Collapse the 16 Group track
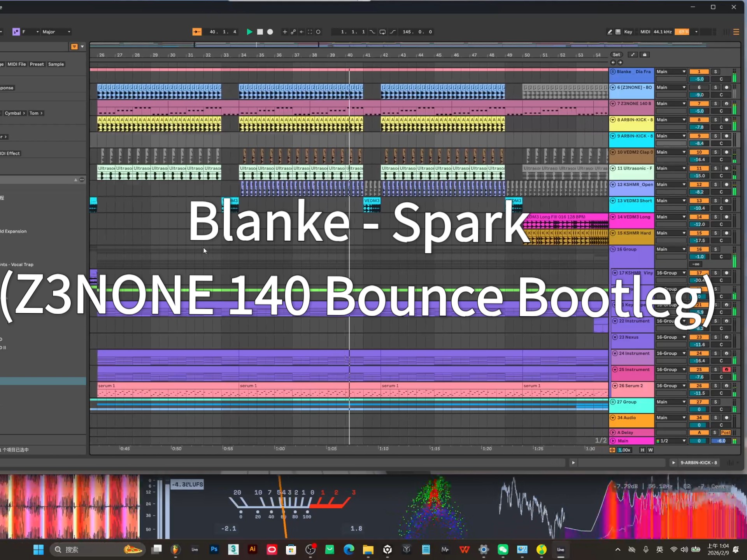Screen dimensions: 747x560 613,249
